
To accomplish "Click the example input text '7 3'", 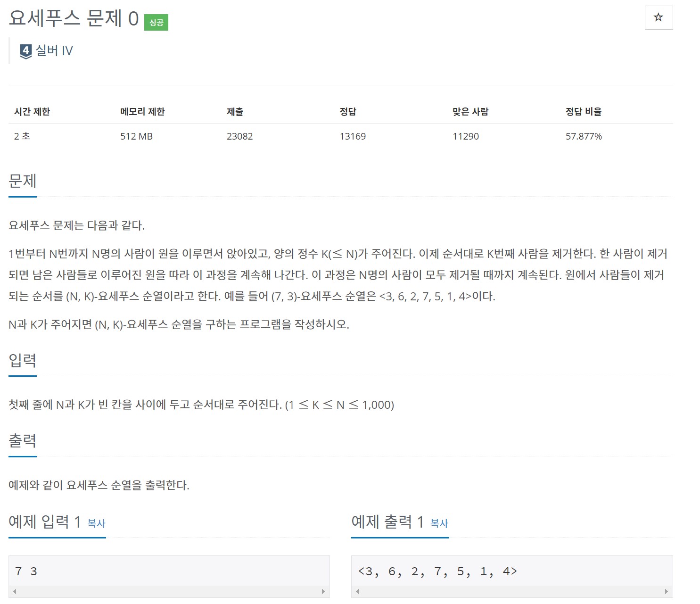I will coord(26,571).
